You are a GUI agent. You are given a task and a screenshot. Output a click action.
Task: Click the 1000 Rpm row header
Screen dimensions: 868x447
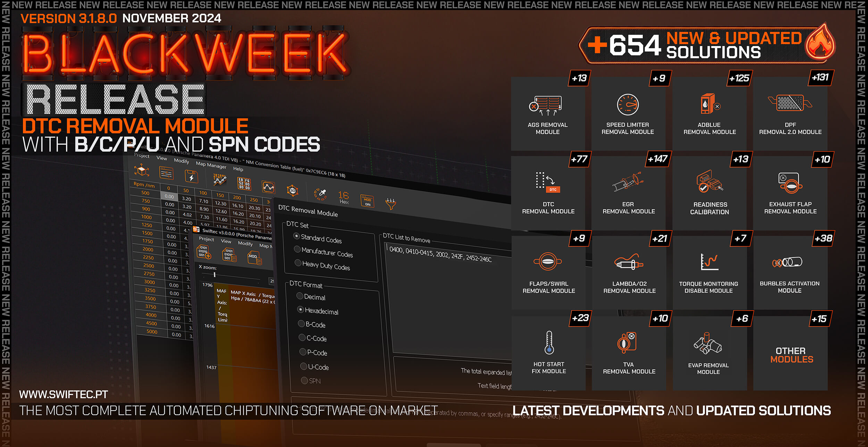tap(146, 217)
